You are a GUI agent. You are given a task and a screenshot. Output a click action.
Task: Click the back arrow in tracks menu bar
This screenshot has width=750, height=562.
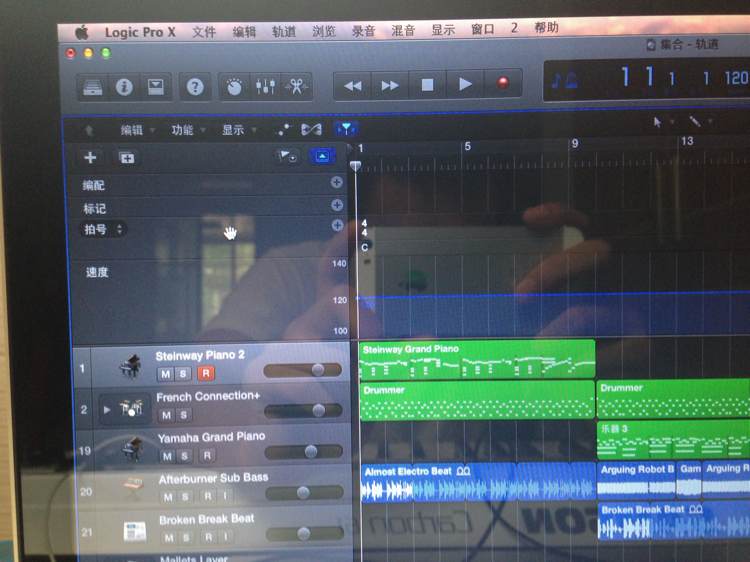[x=89, y=130]
